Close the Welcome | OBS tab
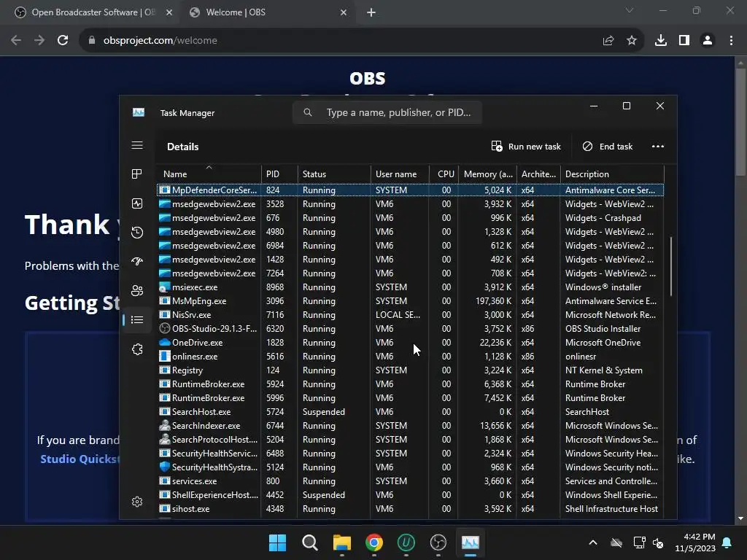The height and width of the screenshot is (560, 747). point(344,12)
